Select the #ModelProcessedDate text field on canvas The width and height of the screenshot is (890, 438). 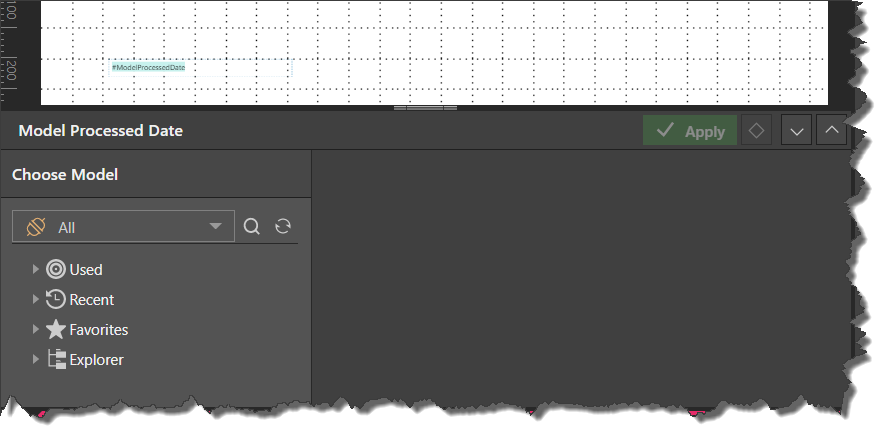[201, 68]
